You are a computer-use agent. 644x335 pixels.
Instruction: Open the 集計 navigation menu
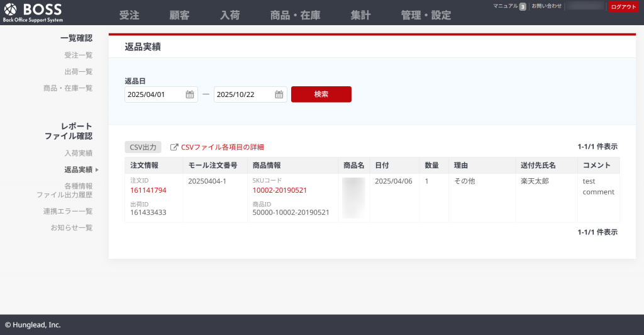click(360, 15)
